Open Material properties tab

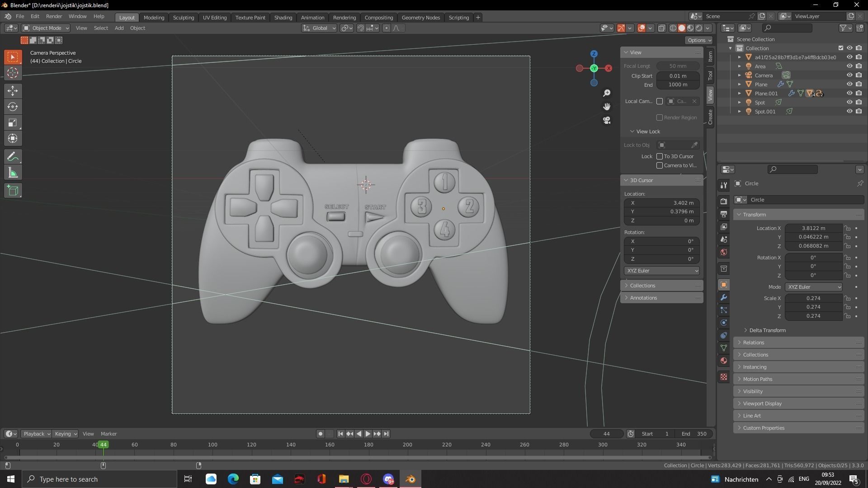coord(724,361)
